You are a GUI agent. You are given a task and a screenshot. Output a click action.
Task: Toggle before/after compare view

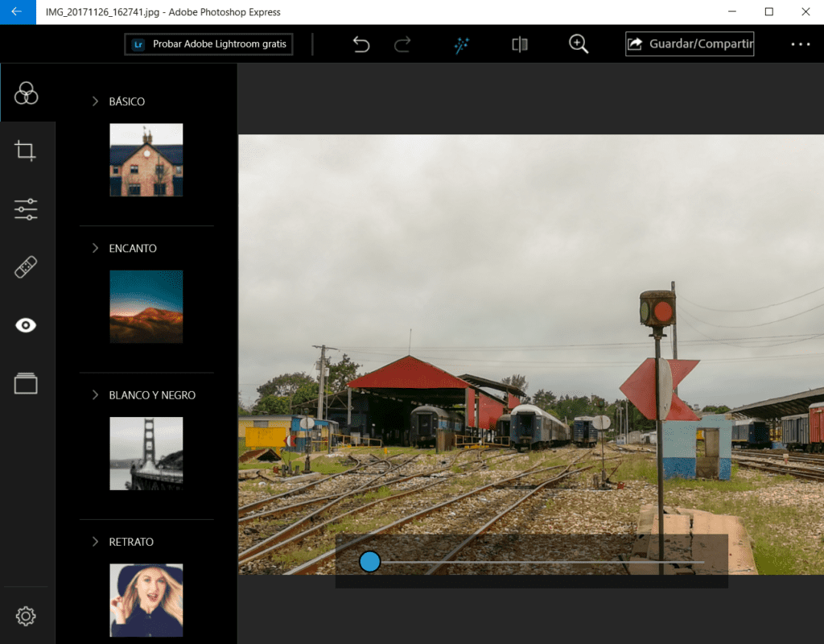(x=520, y=44)
